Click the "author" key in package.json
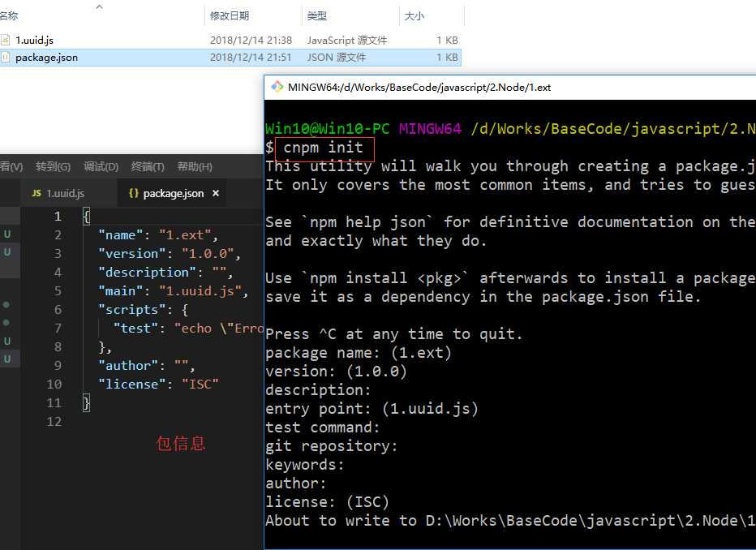 [x=128, y=366]
